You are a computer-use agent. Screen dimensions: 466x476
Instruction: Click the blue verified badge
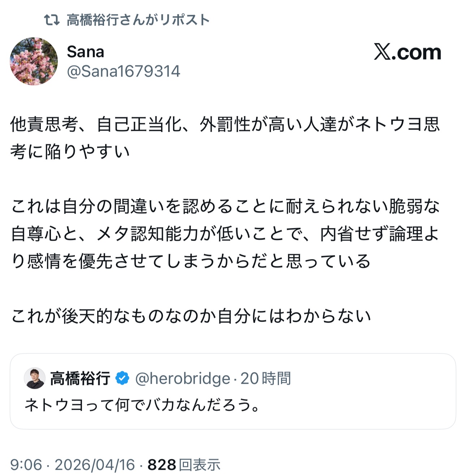(x=122, y=378)
